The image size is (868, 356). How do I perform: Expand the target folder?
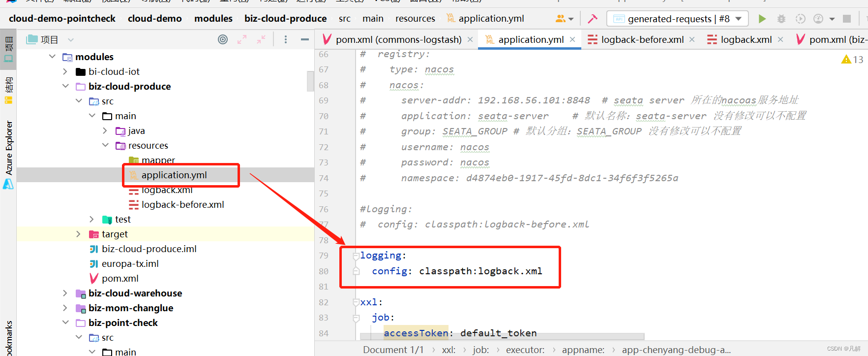pos(79,234)
